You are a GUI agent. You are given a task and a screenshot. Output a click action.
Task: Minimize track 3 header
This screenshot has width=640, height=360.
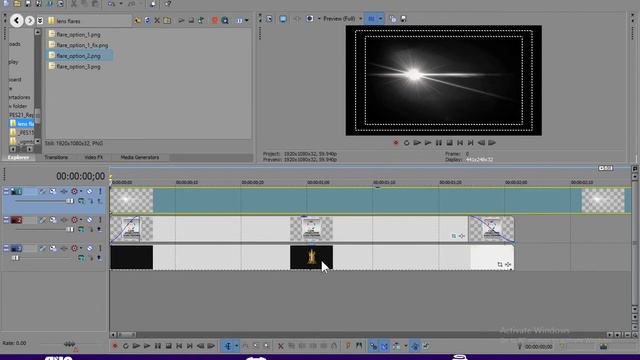(6, 248)
